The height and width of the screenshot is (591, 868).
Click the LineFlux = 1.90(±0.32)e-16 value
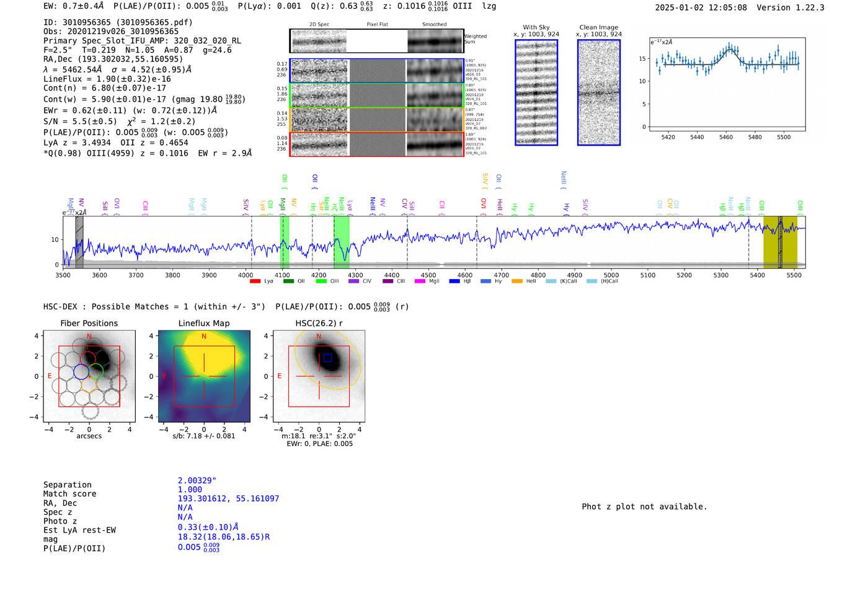(x=107, y=79)
